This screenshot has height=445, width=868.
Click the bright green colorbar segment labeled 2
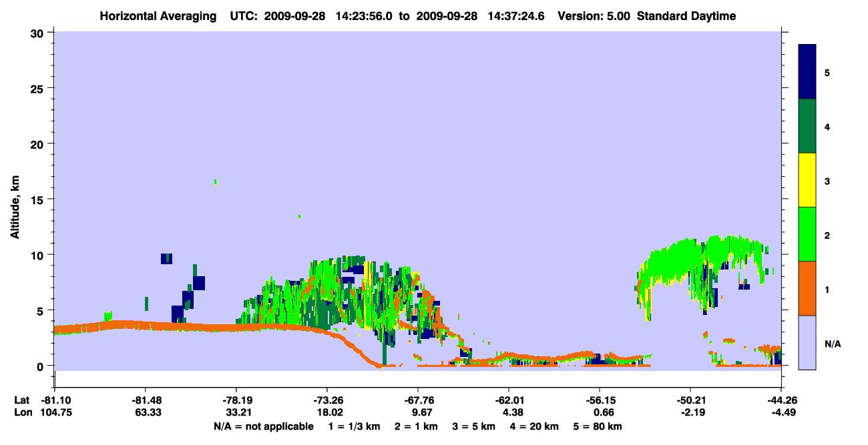pyautogui.click(x=807, y=234)
